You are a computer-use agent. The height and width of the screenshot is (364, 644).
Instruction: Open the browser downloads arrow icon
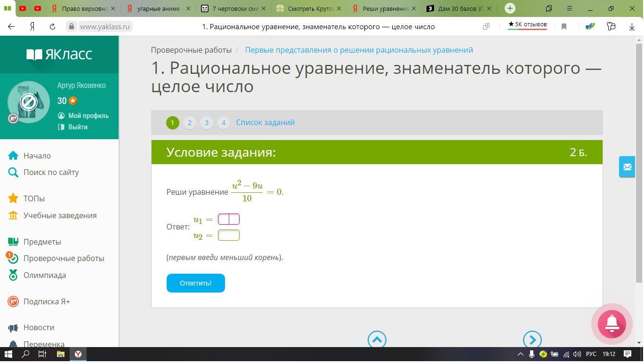click(x=632, y=27)
